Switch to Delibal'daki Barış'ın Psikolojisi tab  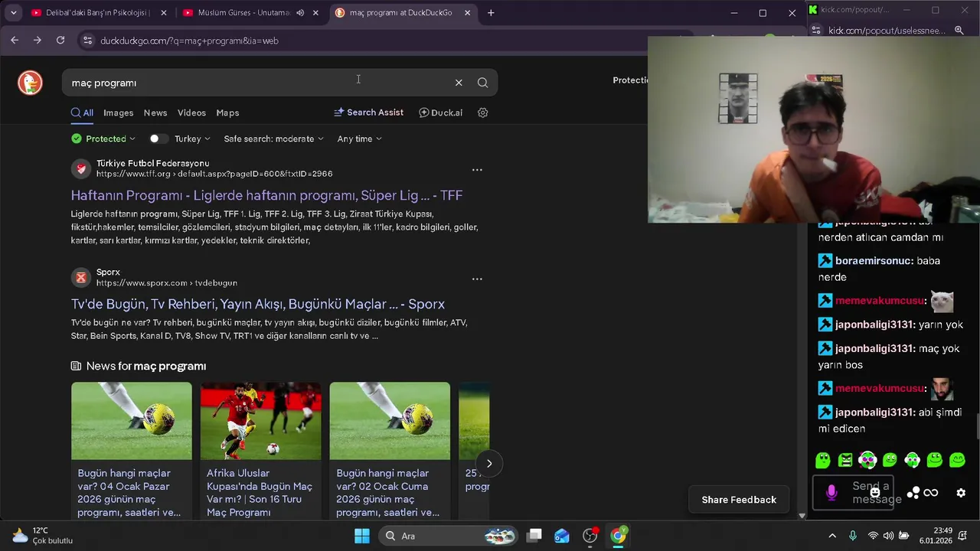(98, 13)
